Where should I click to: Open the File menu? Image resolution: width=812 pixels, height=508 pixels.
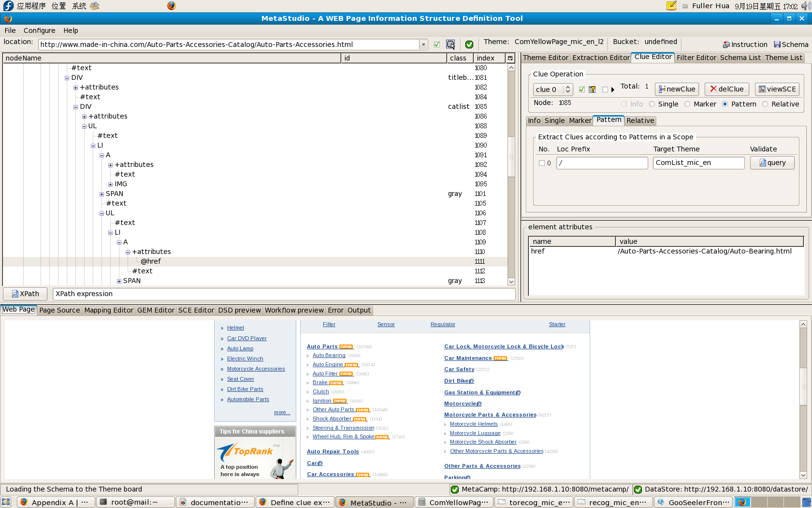point(10,30)
